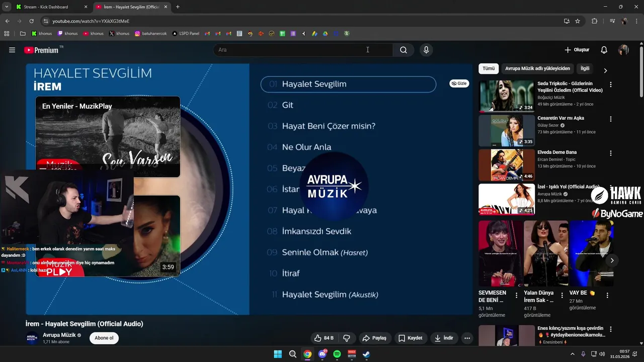
Task: Expand Chrome tab search dropdown
Action: [7, 7]
